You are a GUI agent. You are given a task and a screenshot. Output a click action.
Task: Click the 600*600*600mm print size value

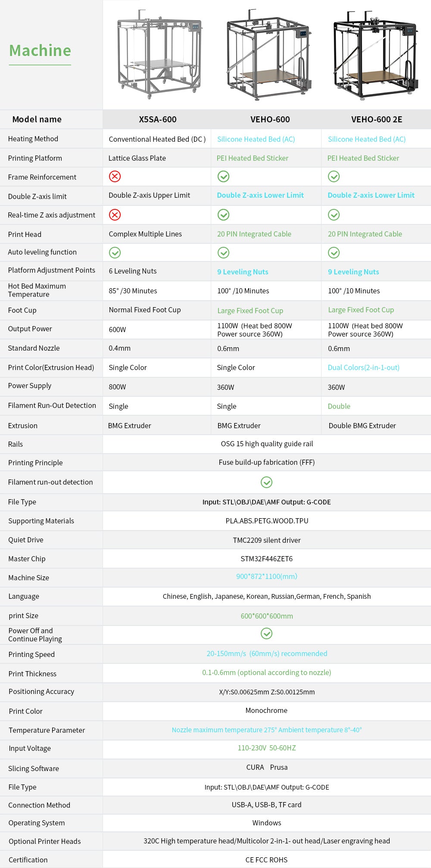click(x=267, y=616)
